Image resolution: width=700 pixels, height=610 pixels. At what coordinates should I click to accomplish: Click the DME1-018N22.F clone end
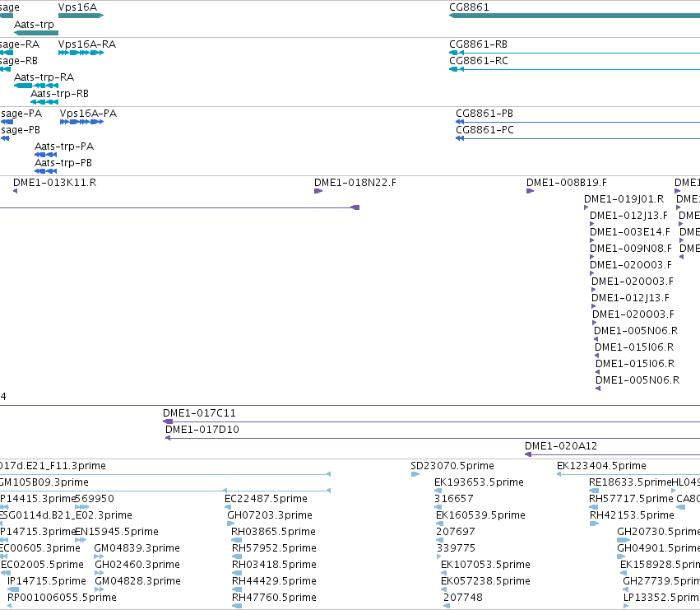(355, 183)
